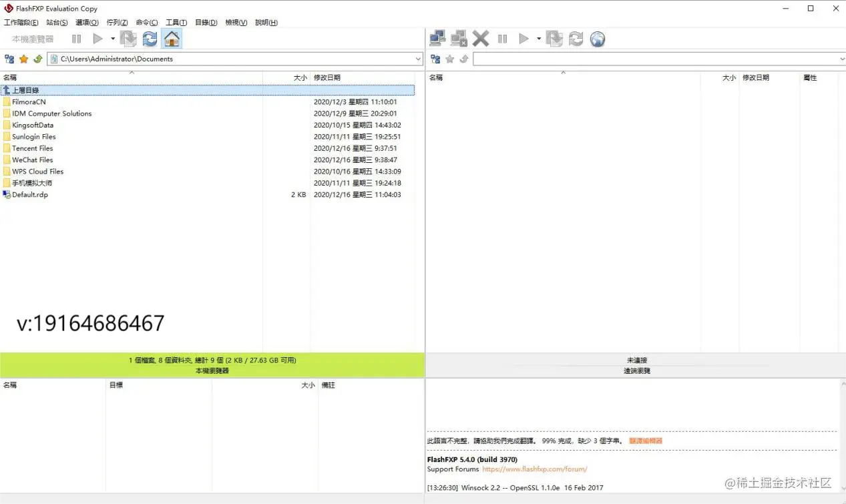Select the Default.rdp file
This screenshot has width=846, height=504.
tap(30, 195)
